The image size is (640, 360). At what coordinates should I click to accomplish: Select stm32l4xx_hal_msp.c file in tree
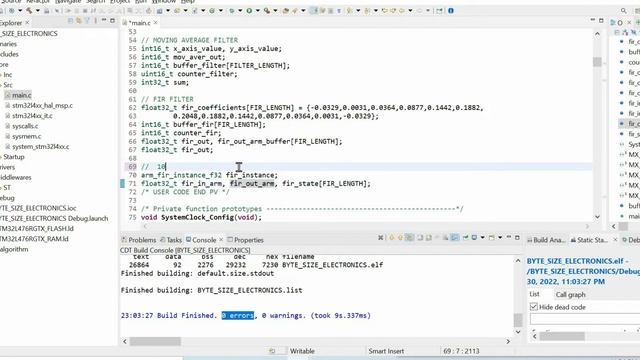coord(42,105)
